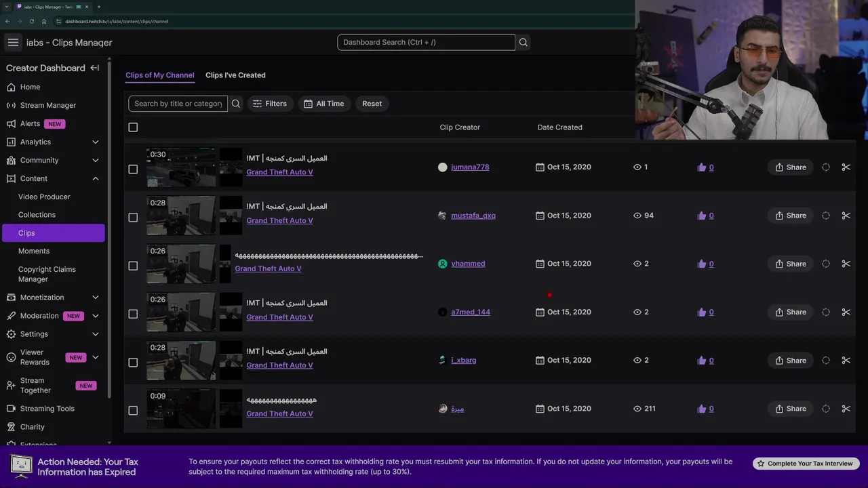The width and height of the screenshot is (868, 488).
Task: Switch to Clips I've Created tab
Action: click(235, 75)
